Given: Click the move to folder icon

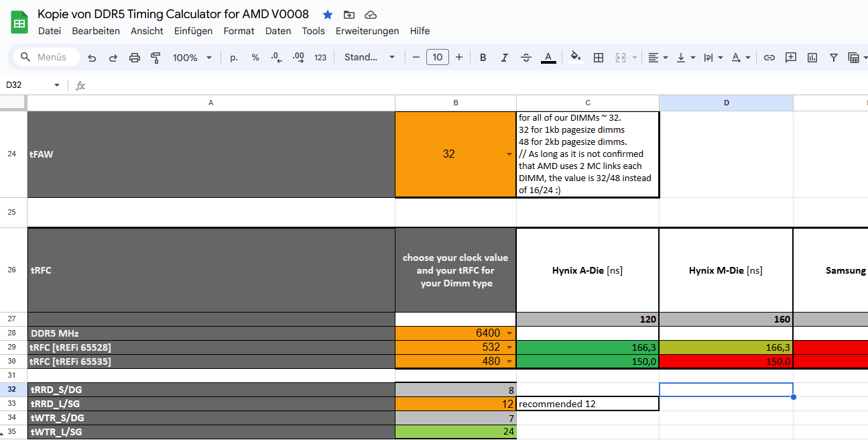Looking at the screenshot, I should (x=349, y=14).
